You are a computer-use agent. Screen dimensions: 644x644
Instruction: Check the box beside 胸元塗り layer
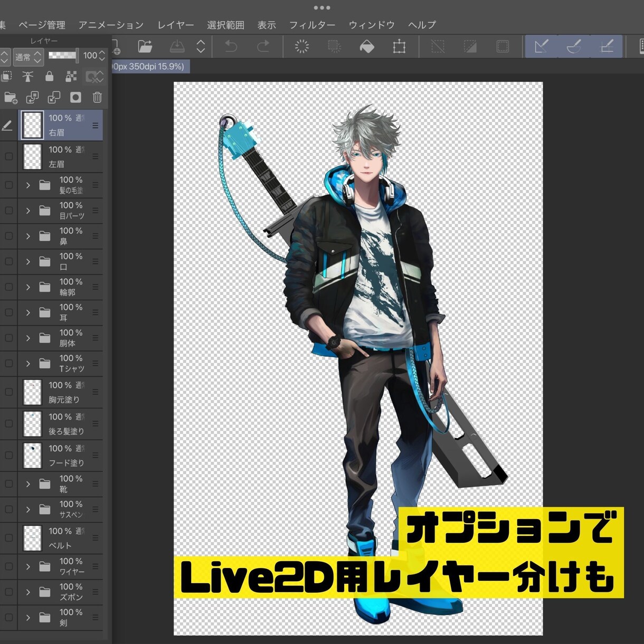(8, 392)
